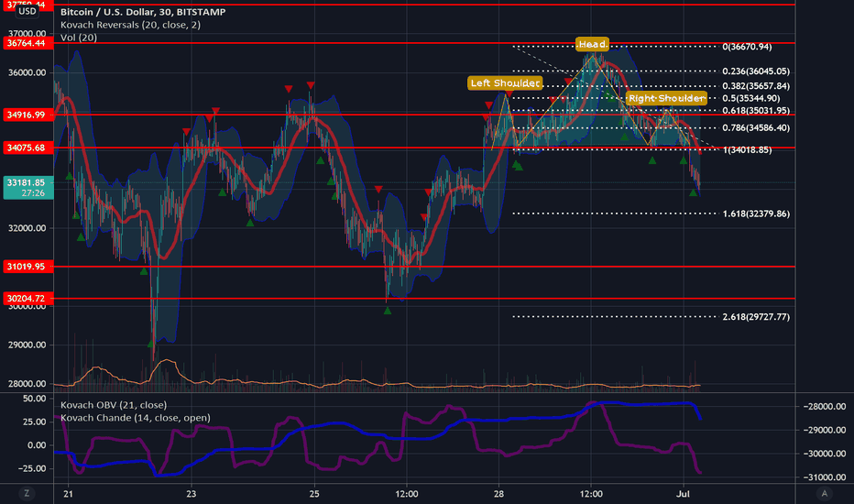Click the 30204.72 price level label
Screen dimensions: 854x504
tap(27, 298)
